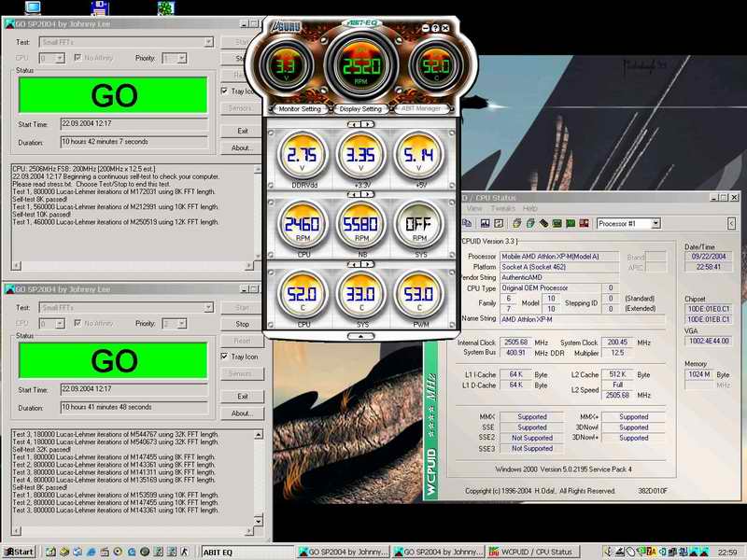Click Sensors in the lower SP2004 window
This screenshot has height=560, width=747.
pyautogui.click(x=242, y=374)
